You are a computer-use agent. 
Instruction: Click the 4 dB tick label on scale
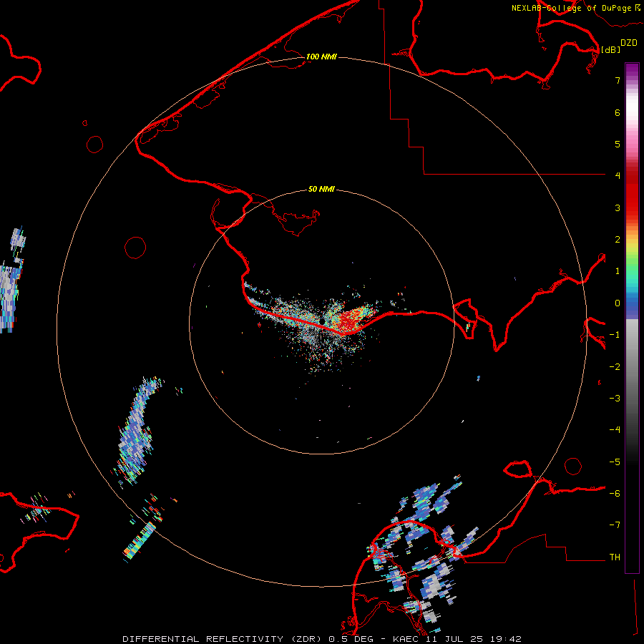coord(618,176)
